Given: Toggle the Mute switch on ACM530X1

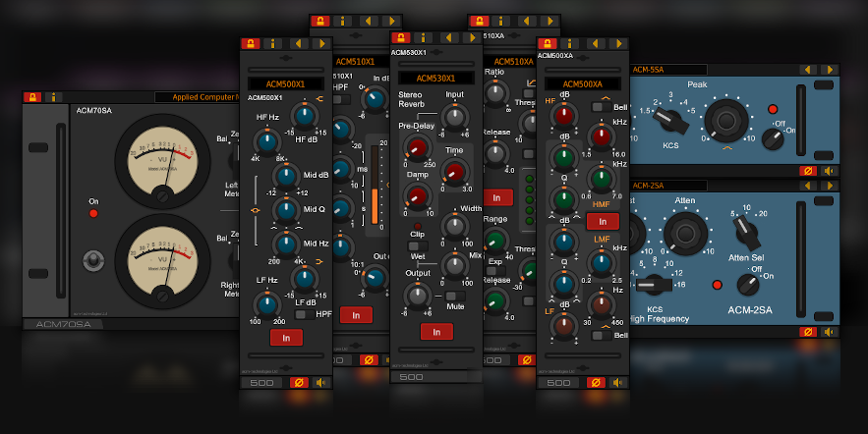Looking at the screenshot, I should point(454,296).
